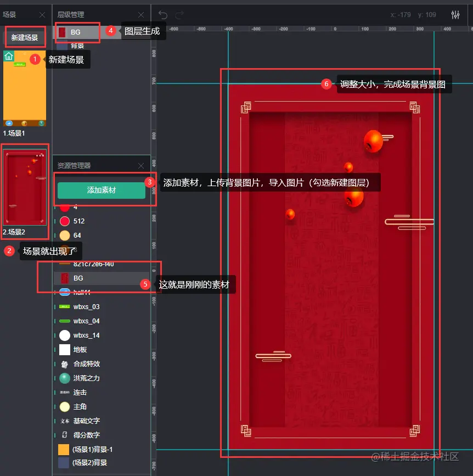This screenshot has width=473, height=476.
Task: Click the particle icon of 合成特效
Action: 65,364
